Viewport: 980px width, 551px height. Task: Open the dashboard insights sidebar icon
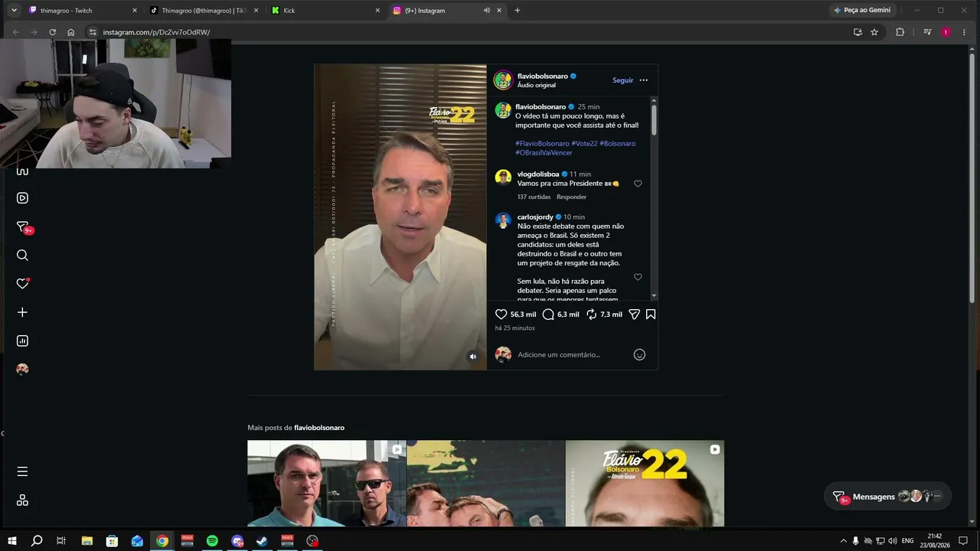[x=22, y=341]
